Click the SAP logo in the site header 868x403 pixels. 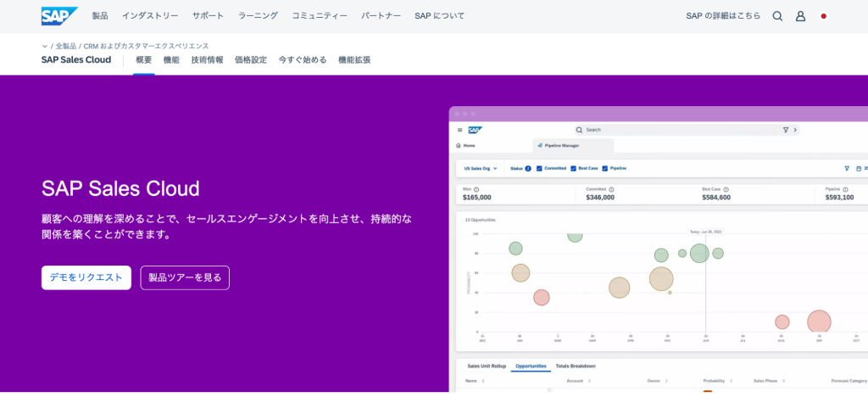(59, 16)
